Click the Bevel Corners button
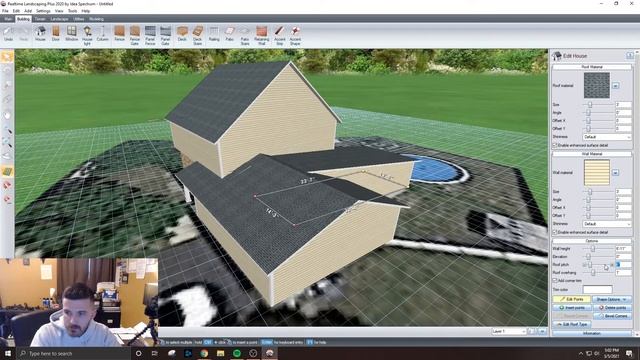This screenshot has height=360, width=640. (x=612, y=316)
